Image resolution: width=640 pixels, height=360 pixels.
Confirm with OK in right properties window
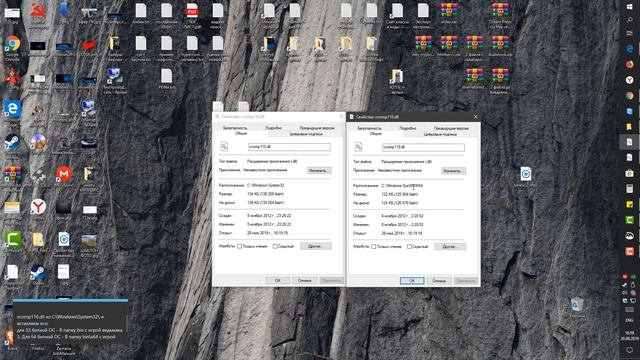(x=412, y=281)
